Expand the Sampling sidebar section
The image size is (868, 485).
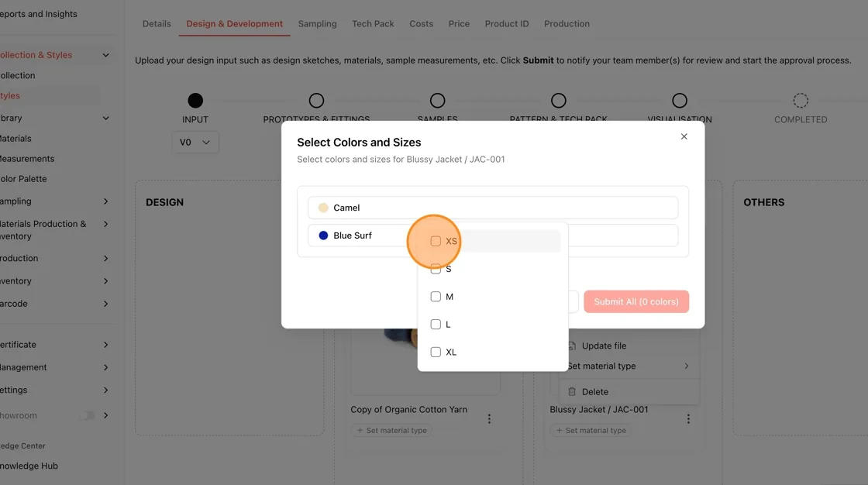coord(105,201)
